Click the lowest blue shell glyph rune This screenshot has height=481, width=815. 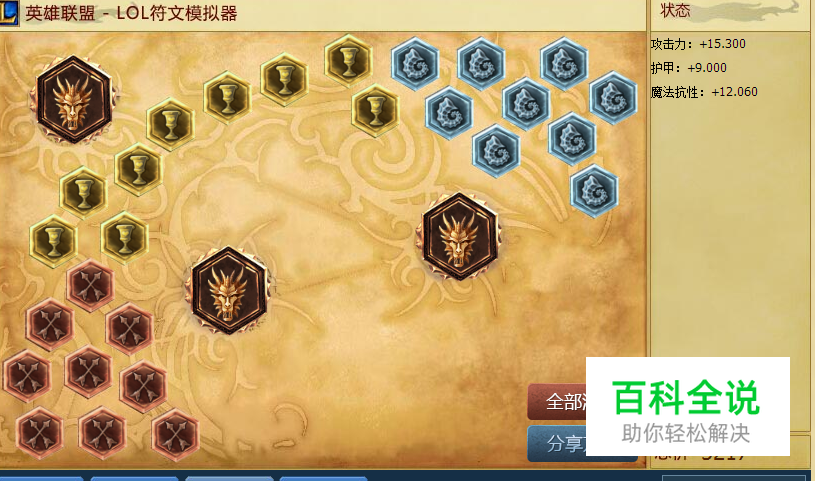594,190
